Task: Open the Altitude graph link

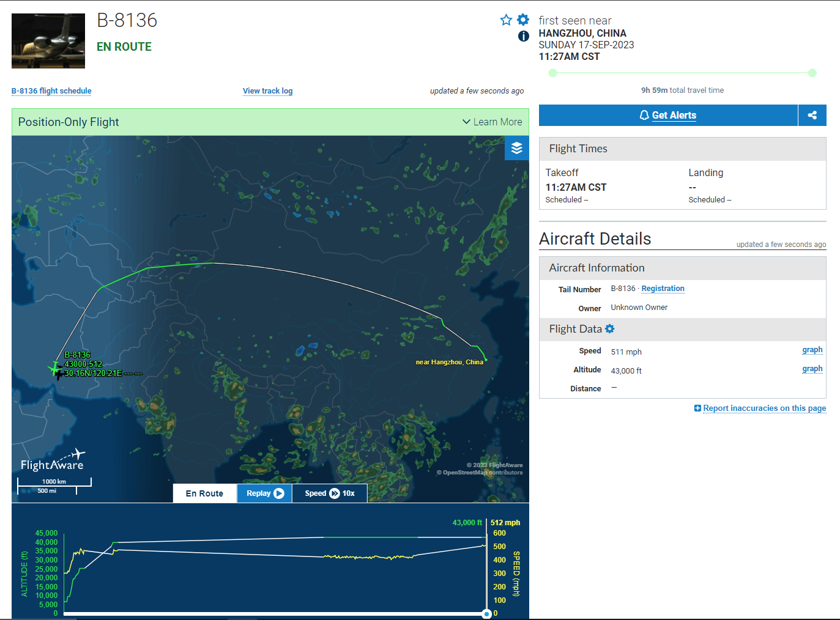Action: tap(812, 369)
